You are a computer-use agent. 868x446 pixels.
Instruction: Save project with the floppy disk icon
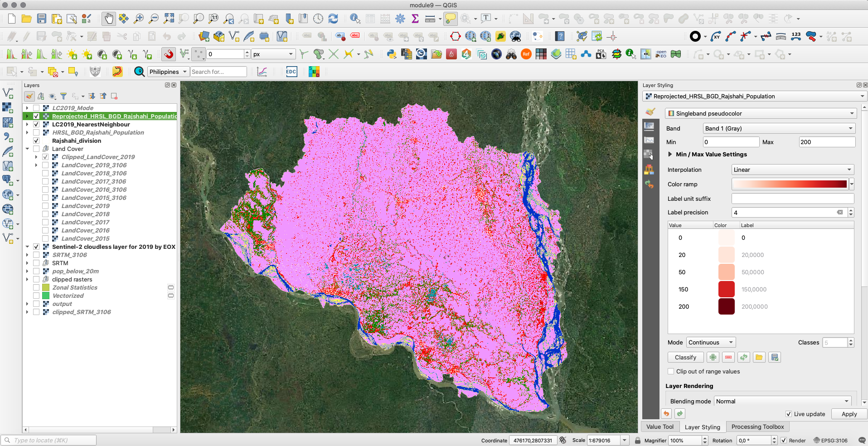[x=42, y=19]
